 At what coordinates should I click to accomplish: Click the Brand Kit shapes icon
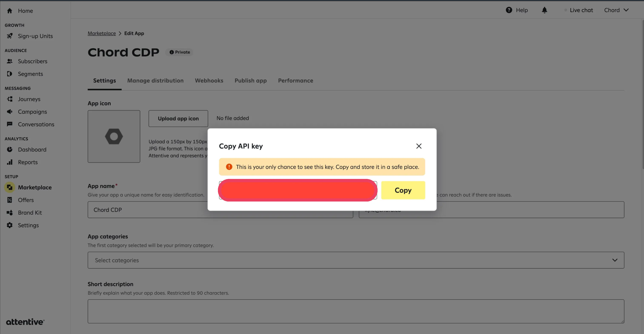pyautogui.click(x=10, y=213)
